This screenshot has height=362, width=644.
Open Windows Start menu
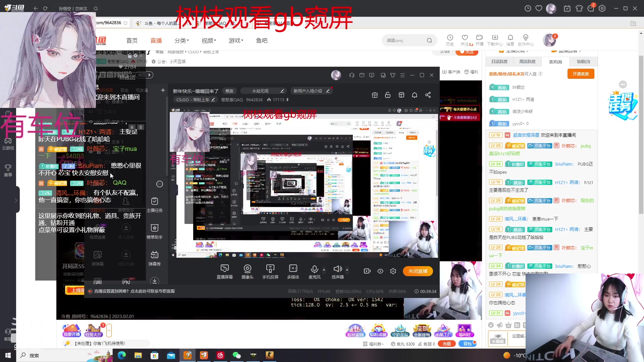pyautogui.click(x=8, y=355)
